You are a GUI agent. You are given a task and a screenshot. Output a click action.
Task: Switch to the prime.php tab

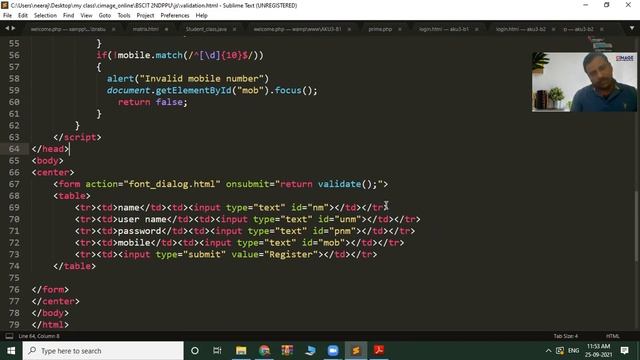coord(380,29)
